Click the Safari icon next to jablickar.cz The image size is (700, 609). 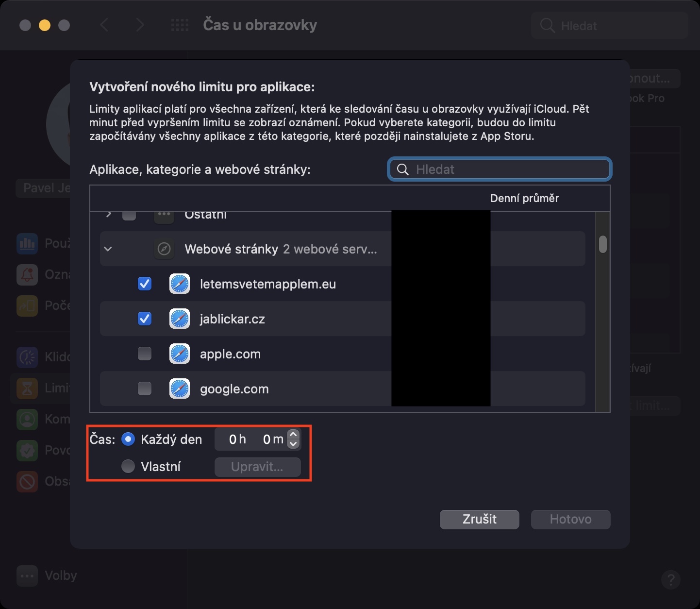click(180, 319)
